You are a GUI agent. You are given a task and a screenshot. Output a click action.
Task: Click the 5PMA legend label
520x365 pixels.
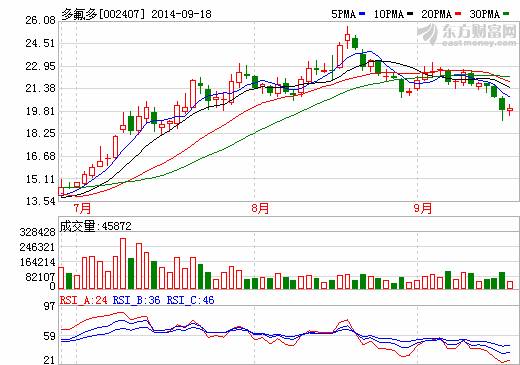click(343, 14)
